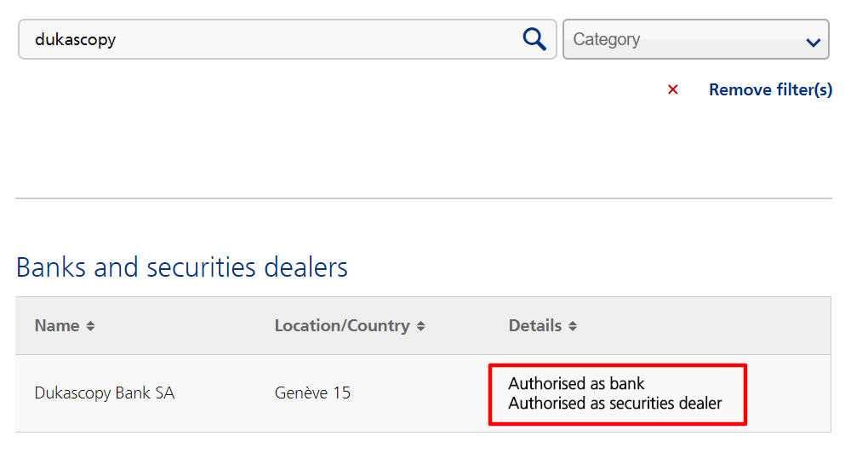The image size is (868, 470).
Task: Click the Authorised as securities dealer text
Action: coord(614,403)
